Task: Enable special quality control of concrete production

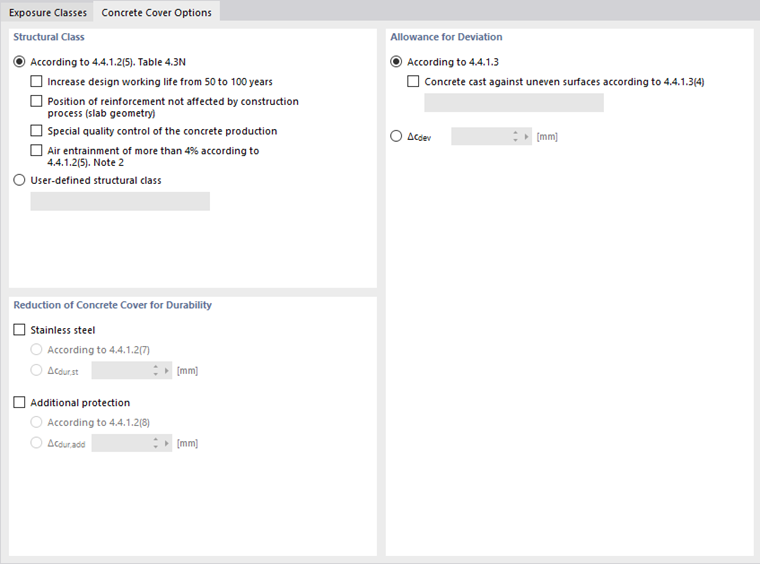Action: click(x=37, y=131)
